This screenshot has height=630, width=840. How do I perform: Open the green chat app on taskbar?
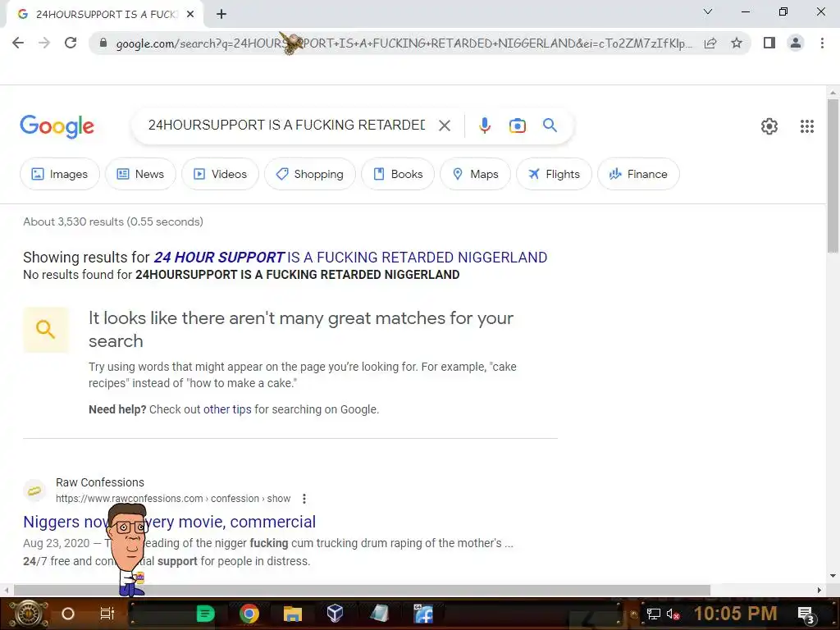pyautogui.click(x=206, y=614)
